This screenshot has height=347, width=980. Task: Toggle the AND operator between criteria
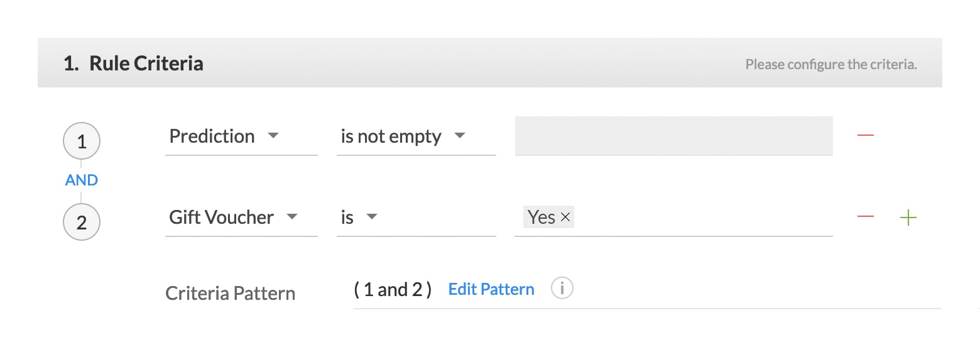(81, 180)
